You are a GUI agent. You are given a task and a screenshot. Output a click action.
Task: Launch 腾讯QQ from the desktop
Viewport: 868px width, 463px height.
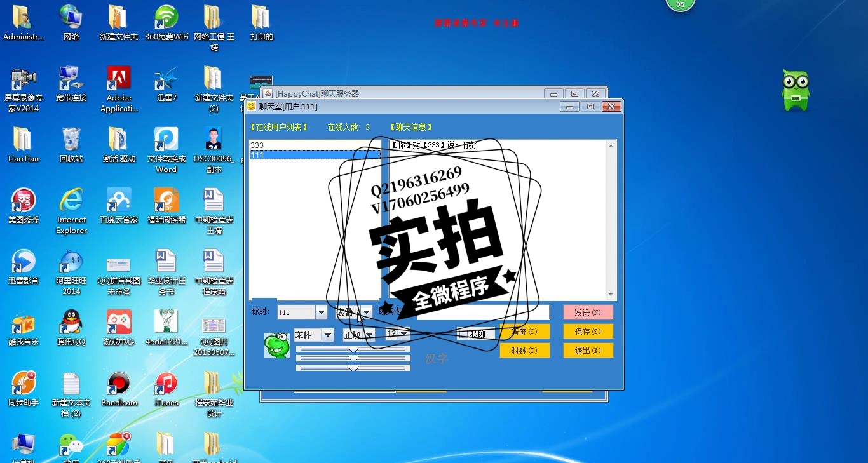coord(71,328)
